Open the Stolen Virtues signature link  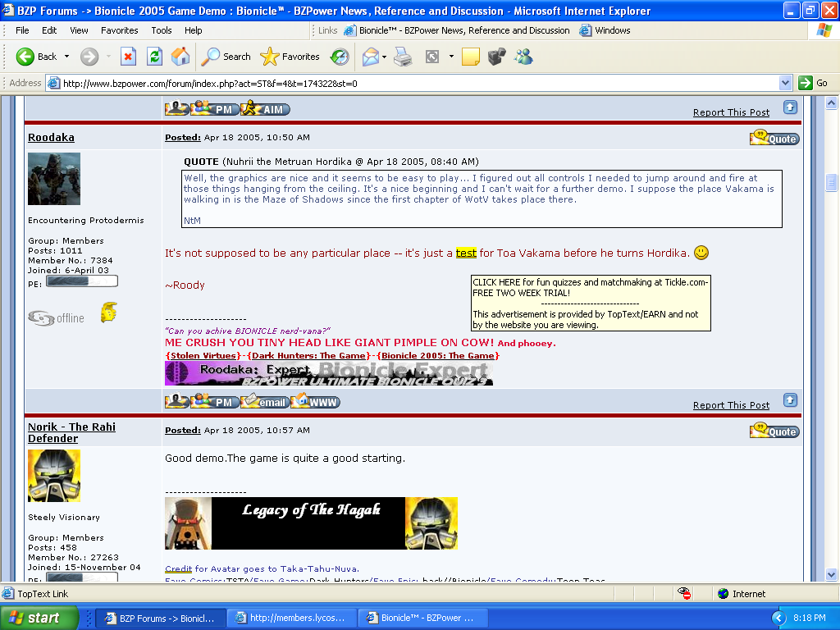[203, 356]
